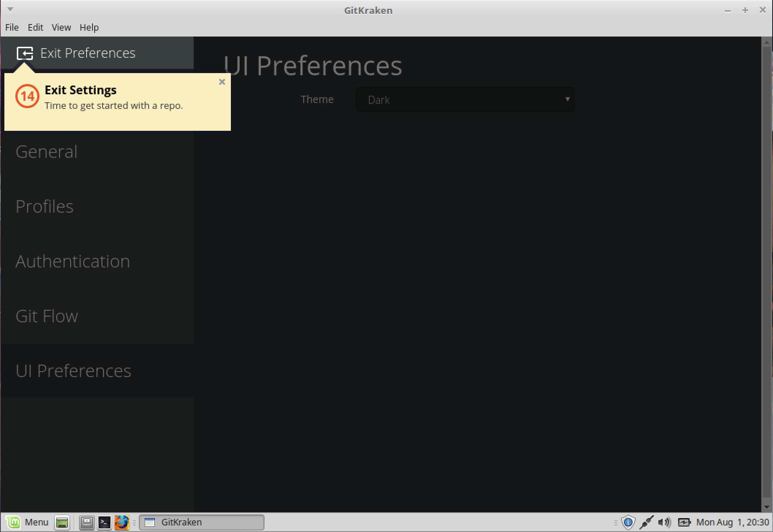Image resolution: width=773 pixels, height=532 pixels.
Task: Click the scrollbar down arrow
Action: click(x=767, y=507)
